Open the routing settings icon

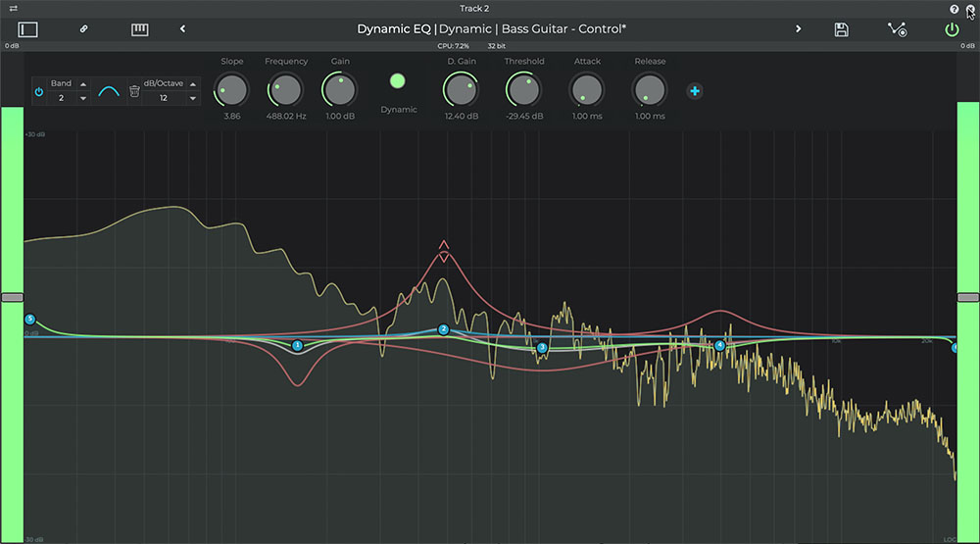[897, 29]
